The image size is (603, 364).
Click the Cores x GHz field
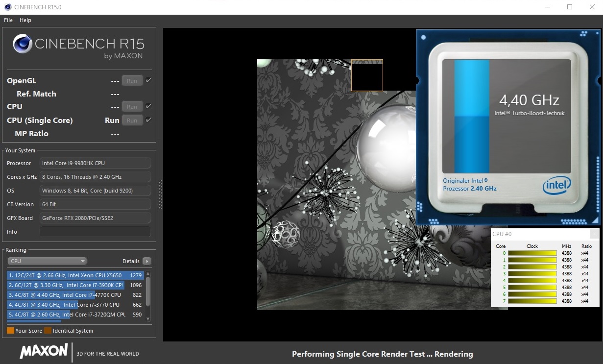pyautogui.click(x=95, y=177)
